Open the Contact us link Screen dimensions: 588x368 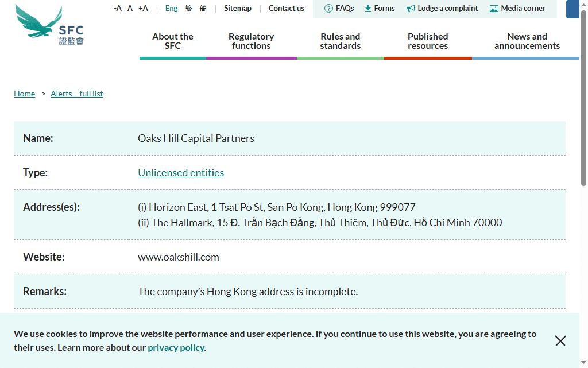click(x=287, y=8)
